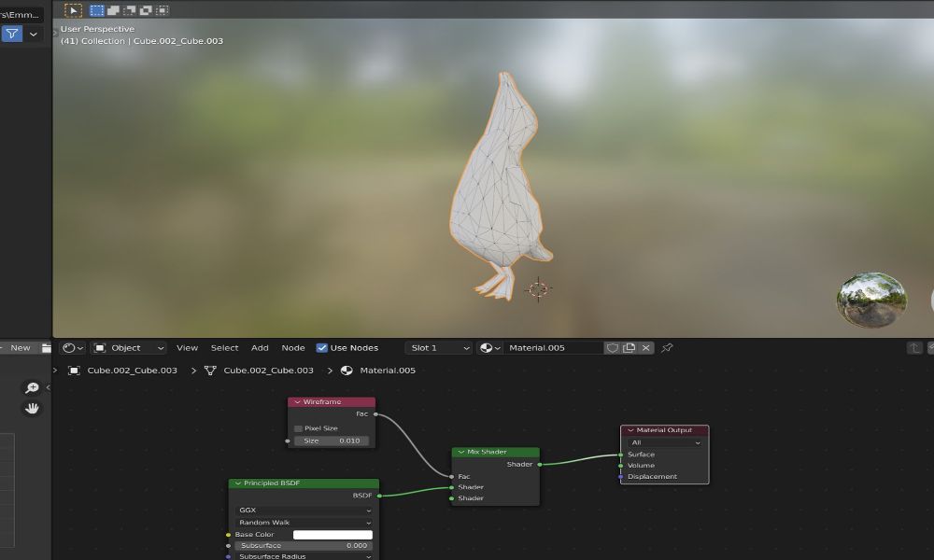The image size is (934, 560).
Task: Click the zoom magnifier icon in node editor
Action: [x=32, y=388]
